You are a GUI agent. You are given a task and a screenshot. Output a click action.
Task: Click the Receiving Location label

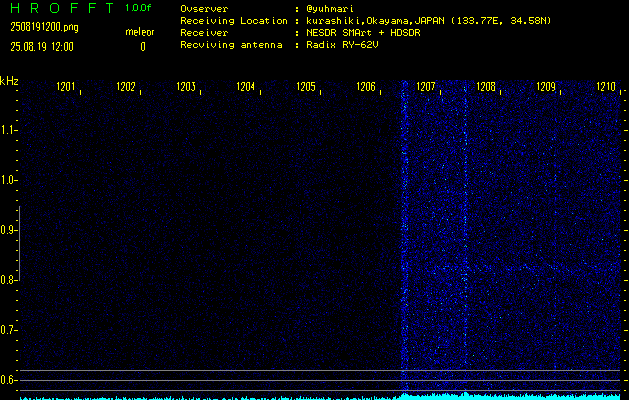(234, 21)
